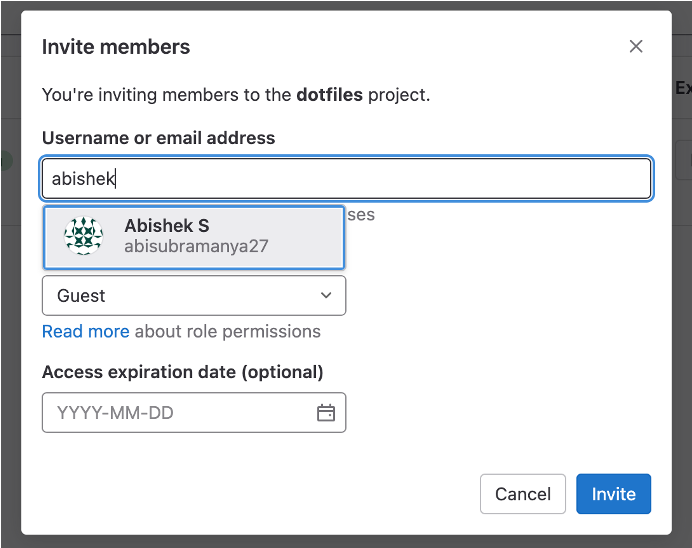Image resolution: width=692 pixels, height=548 pixels.
Task: Choose the abisubramanya27 username entry
Action: (196, 246)
